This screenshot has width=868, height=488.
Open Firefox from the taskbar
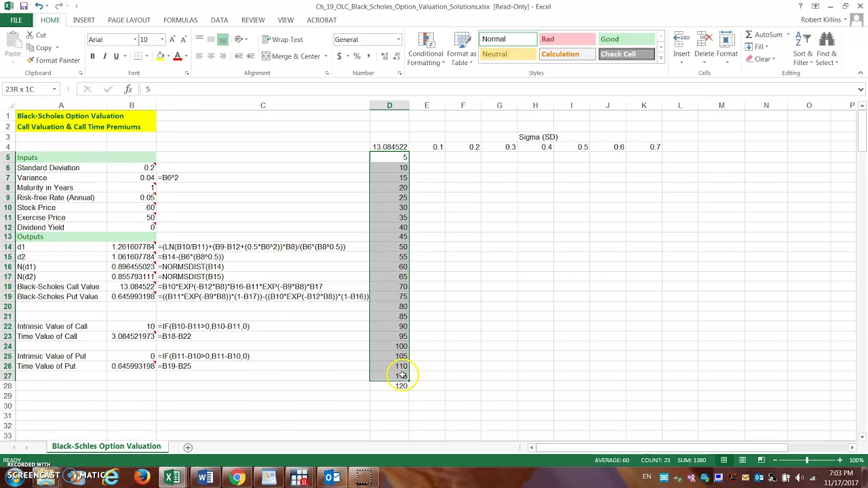click(x=142, y=477)
